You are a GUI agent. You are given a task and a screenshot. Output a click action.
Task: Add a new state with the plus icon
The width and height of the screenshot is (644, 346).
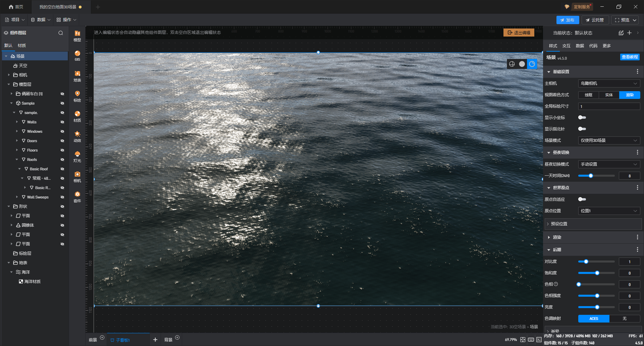point(629,33)
